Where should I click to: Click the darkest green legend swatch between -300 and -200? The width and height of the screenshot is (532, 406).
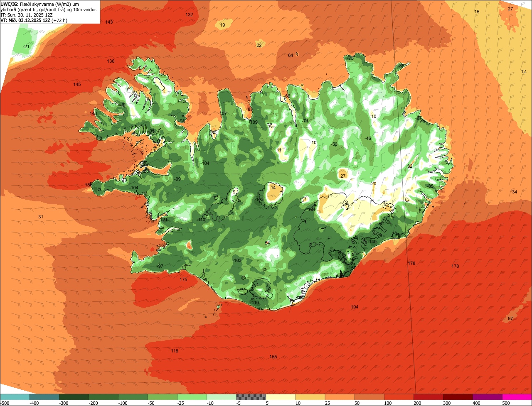coord(74,397)
